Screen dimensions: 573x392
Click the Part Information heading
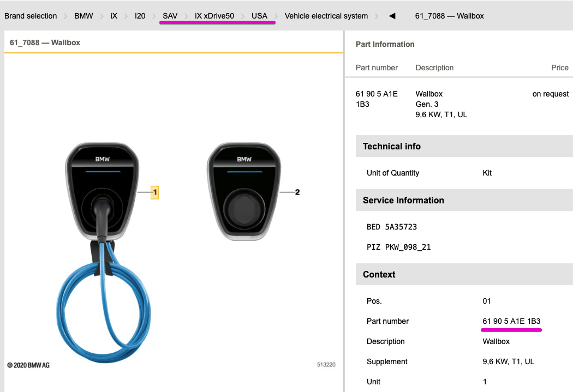[385, 44]
